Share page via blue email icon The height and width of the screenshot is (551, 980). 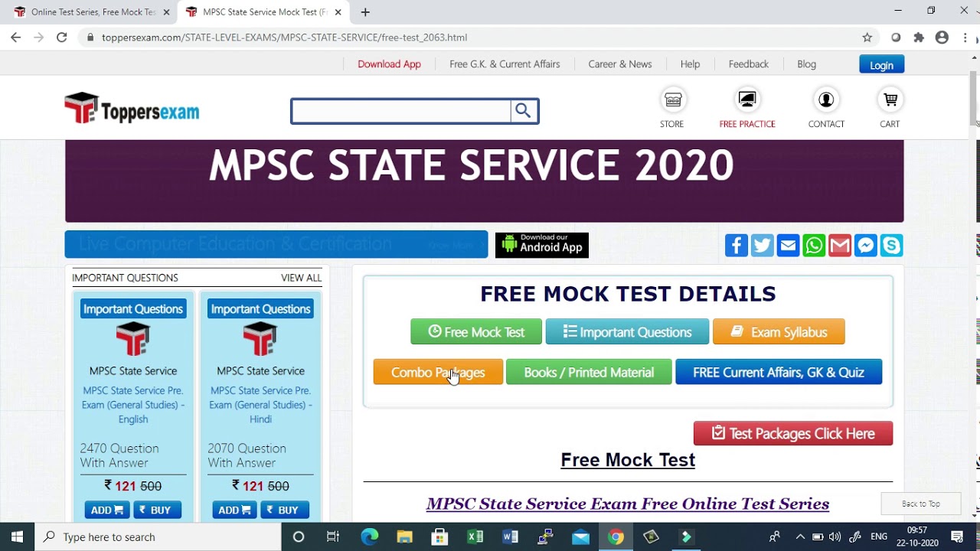(x=788, y=246)
